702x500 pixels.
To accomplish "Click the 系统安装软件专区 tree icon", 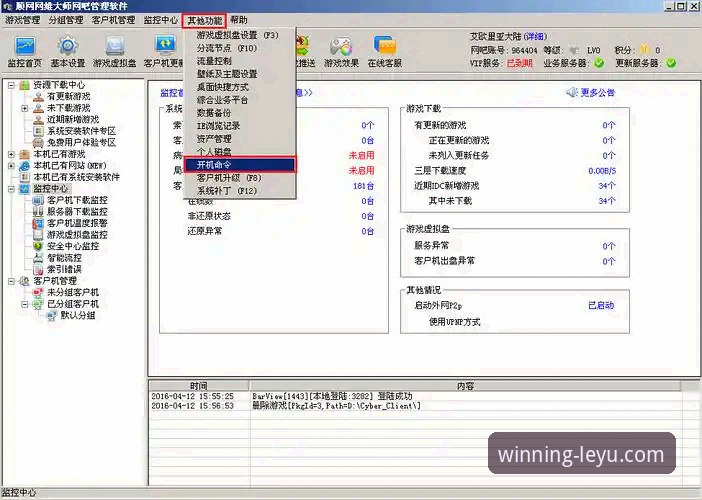I will coord(39,131).
